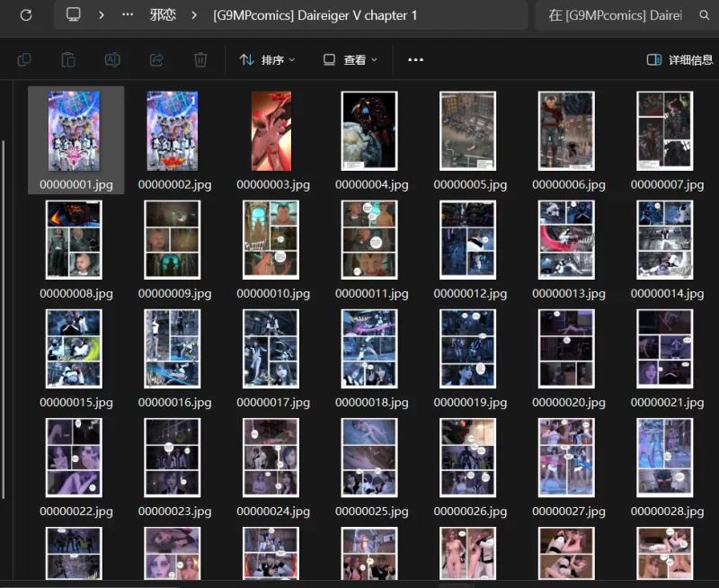The height and width of the screenshot is (588, 719).
Task: Click the Paste icon in the toolbar
Action: coord(68,59)
